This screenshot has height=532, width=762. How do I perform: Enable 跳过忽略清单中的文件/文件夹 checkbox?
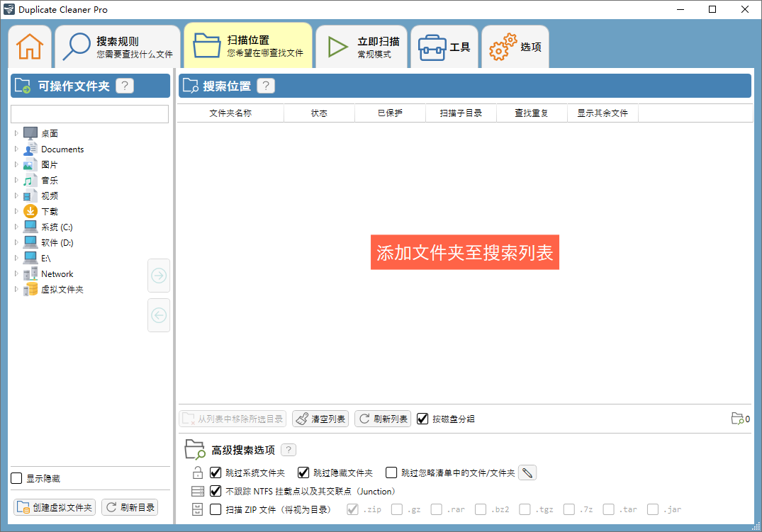pos(391,472)
